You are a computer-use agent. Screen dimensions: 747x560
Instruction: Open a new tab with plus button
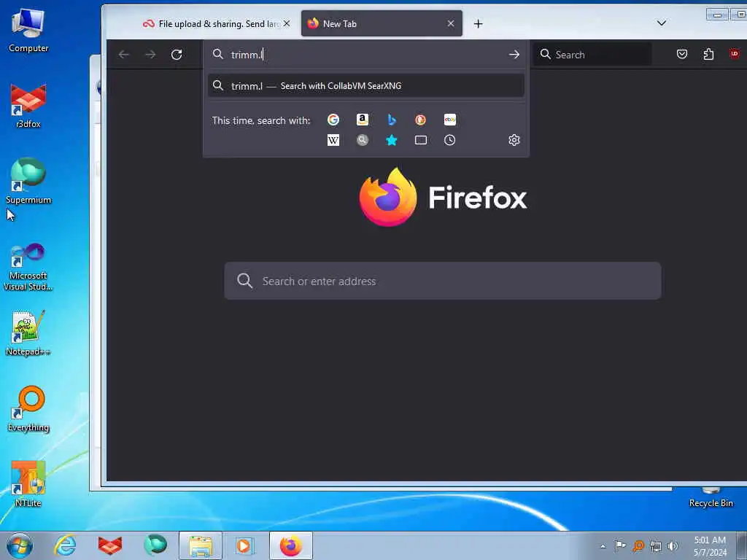click(x=479, y=24)
